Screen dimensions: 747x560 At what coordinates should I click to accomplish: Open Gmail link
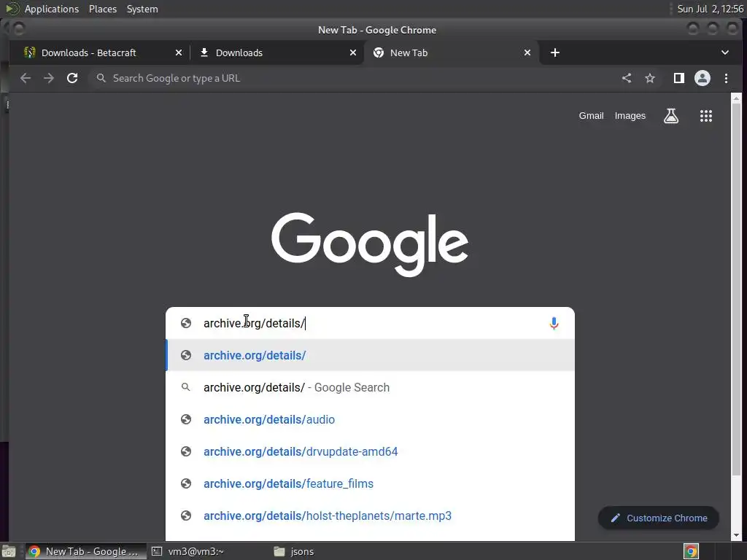591,116
